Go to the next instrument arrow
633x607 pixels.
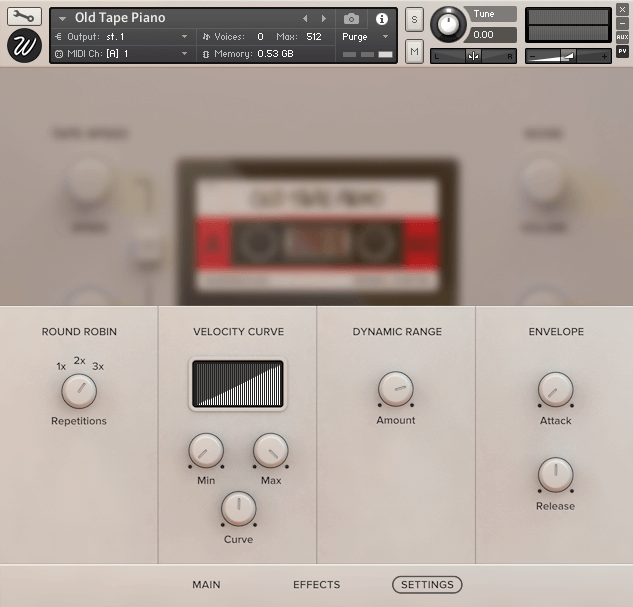(x=323, y=19)
